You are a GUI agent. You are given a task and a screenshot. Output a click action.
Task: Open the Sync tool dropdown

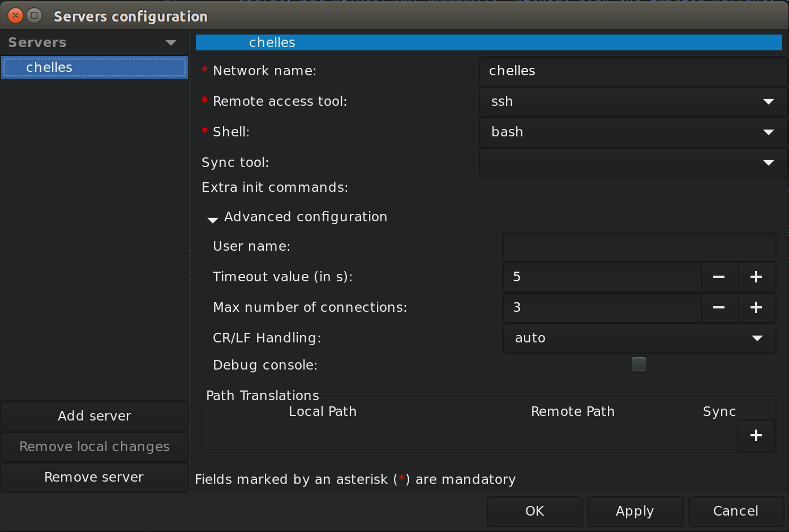click(769, 163)
